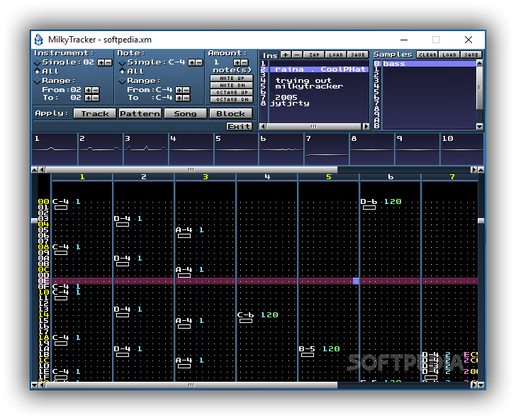The height and width of the screenshot is (420, 516).
Task: Select the Note Single radio option
Action: 122,62
